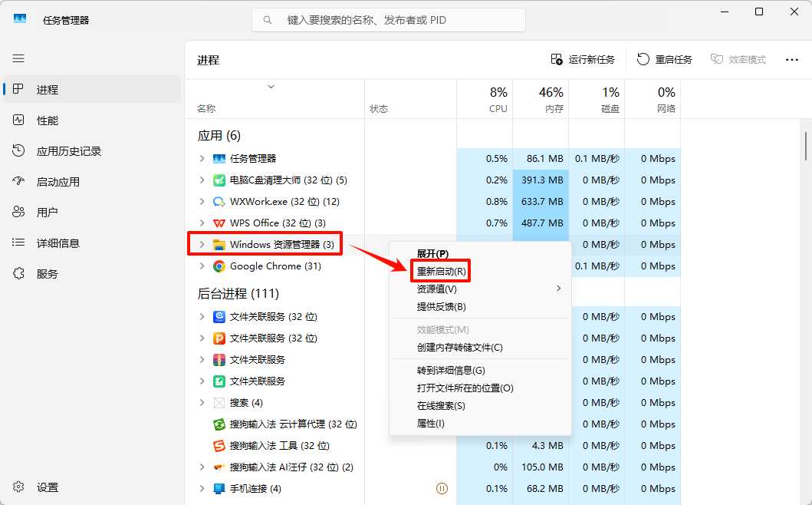Collapse the column sort chevron above 名称

point(271,87)
